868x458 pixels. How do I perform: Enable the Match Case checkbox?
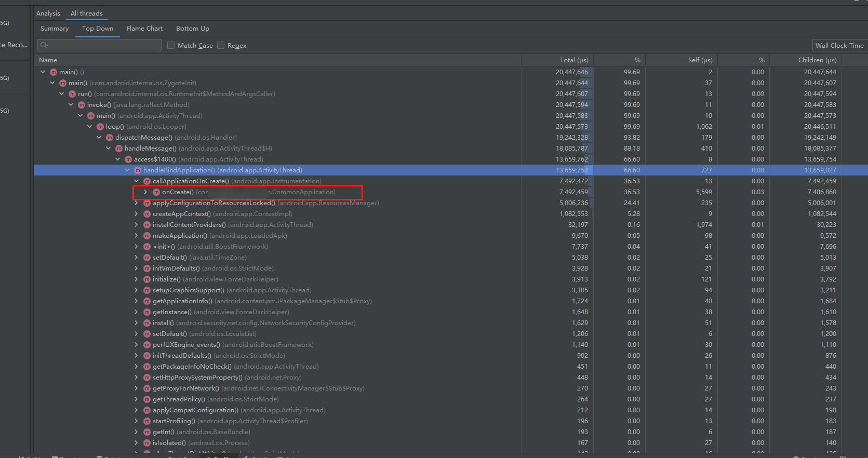[x=171, y=45]
